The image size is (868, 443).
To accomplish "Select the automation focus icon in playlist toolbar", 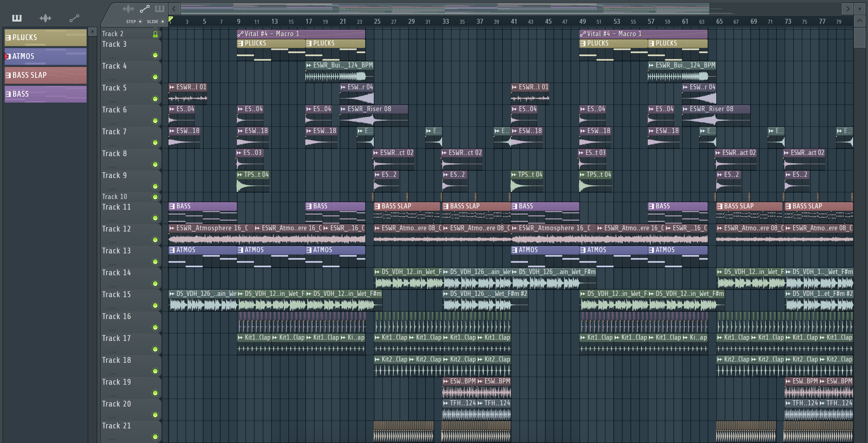I will 144,9.
